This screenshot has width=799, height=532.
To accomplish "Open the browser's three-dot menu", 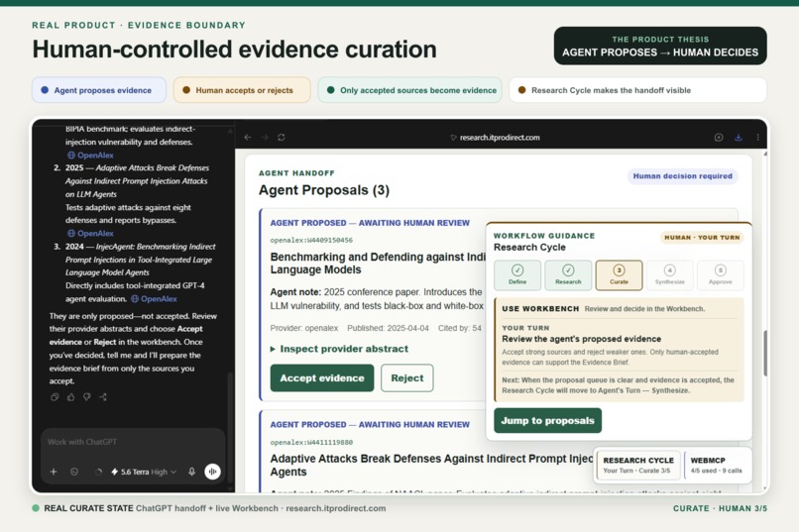I will (757, 138).
